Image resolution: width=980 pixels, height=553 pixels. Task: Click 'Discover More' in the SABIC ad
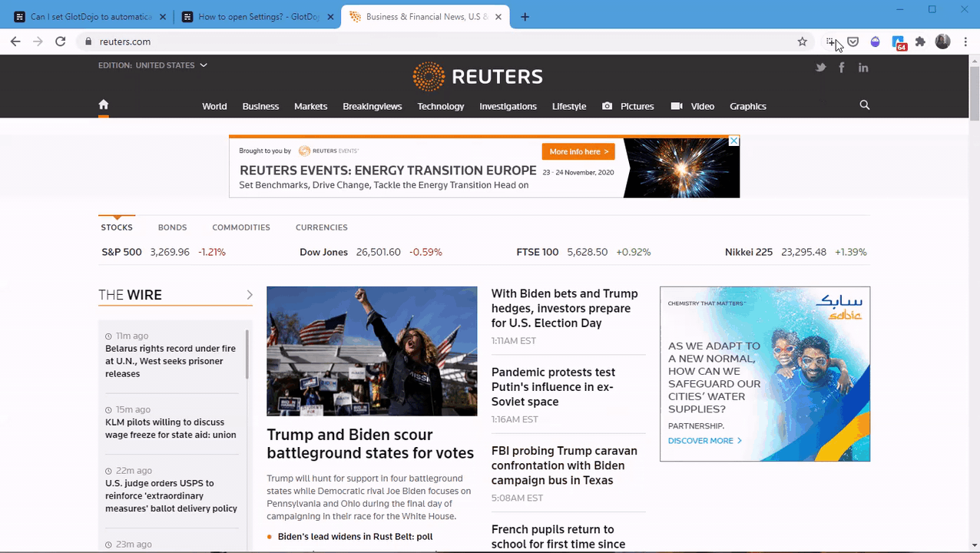tap(705, 441)
